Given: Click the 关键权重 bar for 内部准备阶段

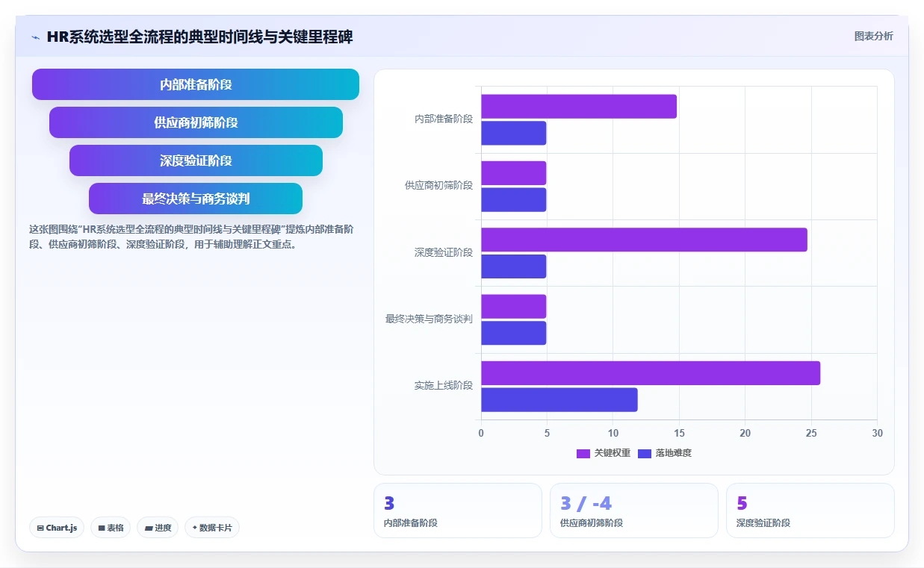Looking at the screenshot, I should coord(579,107).
